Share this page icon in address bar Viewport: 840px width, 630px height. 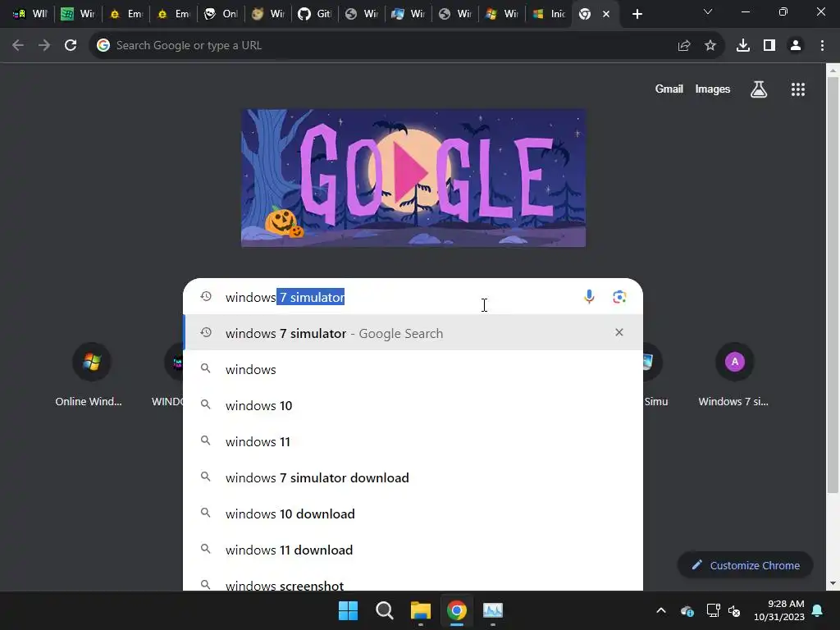click(x=684, y=46)
